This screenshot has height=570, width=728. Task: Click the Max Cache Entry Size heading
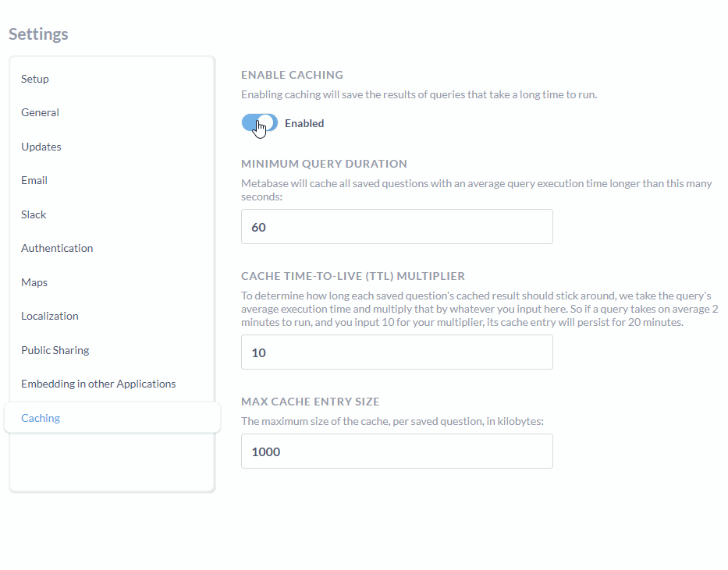pyautogui.click(x=310, y=402)
